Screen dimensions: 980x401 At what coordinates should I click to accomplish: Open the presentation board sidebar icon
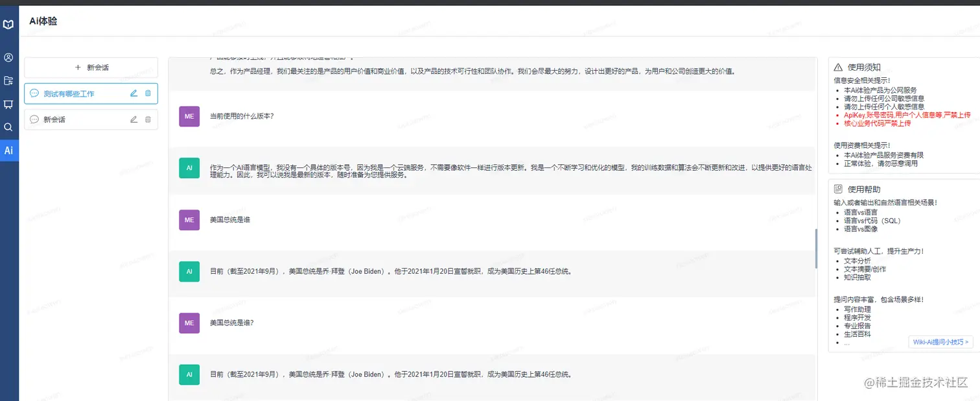8,104
